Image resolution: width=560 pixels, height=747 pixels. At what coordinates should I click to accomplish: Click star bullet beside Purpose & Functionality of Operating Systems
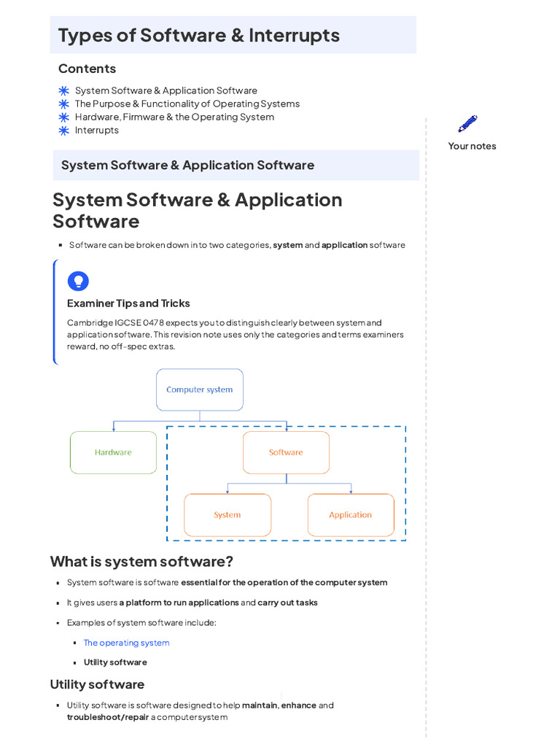point(64,104)
